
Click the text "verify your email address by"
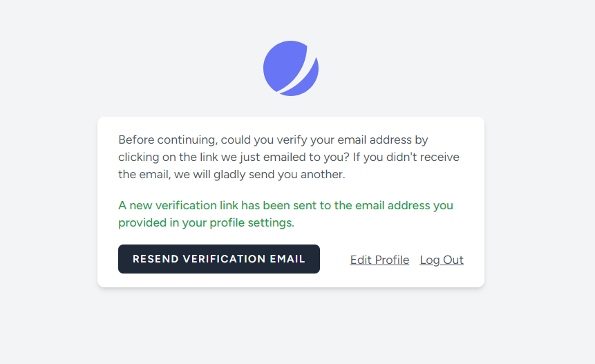click(355, 140)
